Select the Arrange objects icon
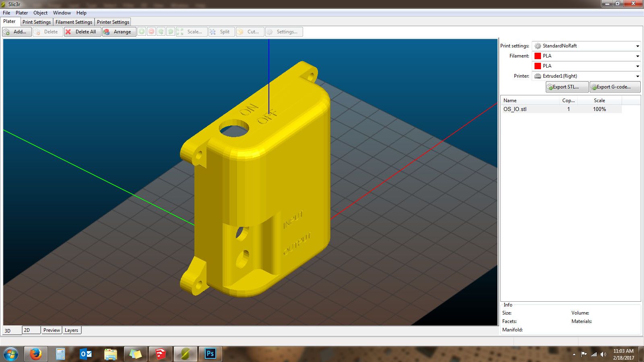This screenshot has height=362, width=644. [x=108, y=32]
